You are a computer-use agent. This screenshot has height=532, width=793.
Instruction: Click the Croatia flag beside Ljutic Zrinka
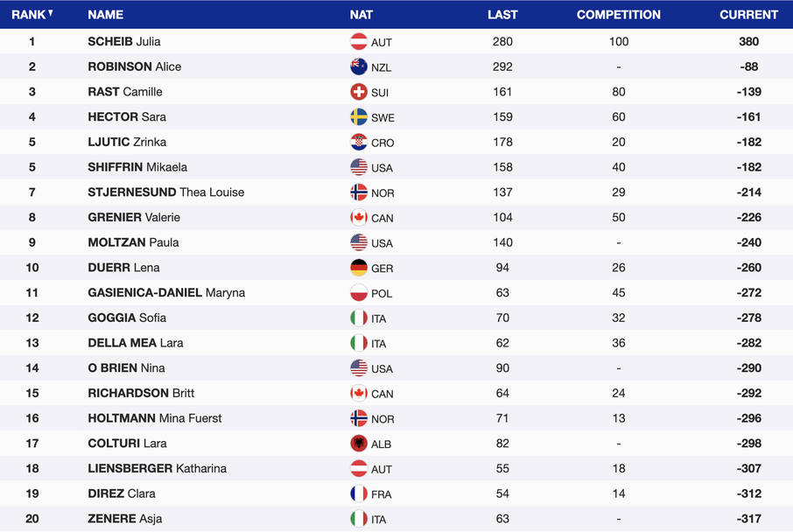359,142
